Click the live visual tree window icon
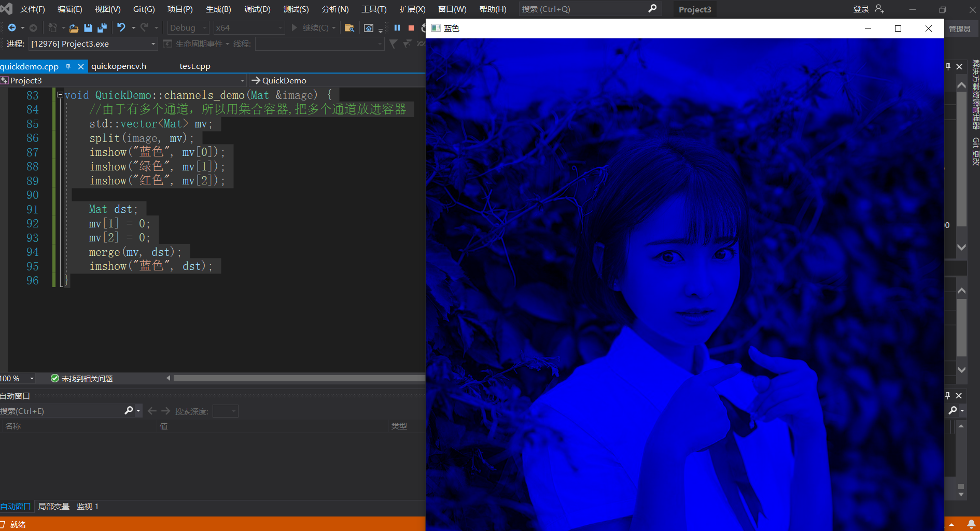Image resolution: width=980 pixels, height=531 pixels. pos(369,28)
